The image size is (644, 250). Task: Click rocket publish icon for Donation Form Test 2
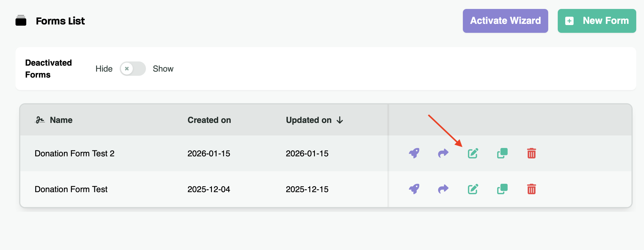click(414, 153)
